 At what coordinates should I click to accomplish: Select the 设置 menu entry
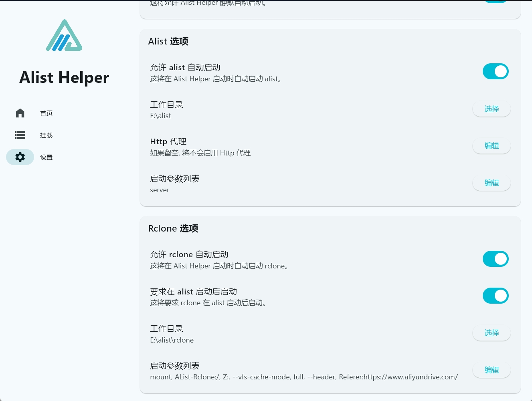[46, 157]
